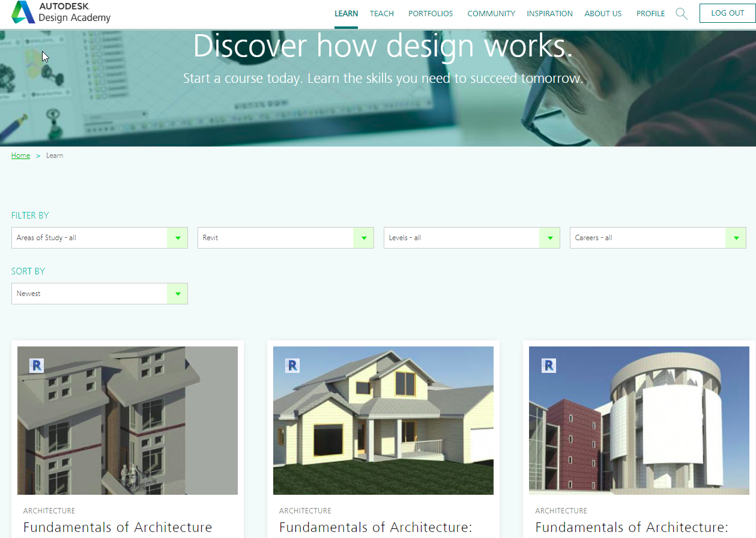Change sort order from Newest dropdown
The height and width of the screenshot is (538, 756).
click(100, 294)
